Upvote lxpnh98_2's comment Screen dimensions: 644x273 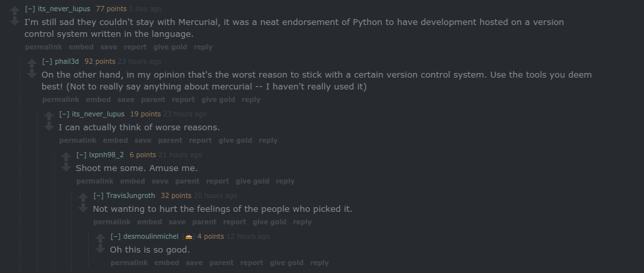tap(66, 157)
